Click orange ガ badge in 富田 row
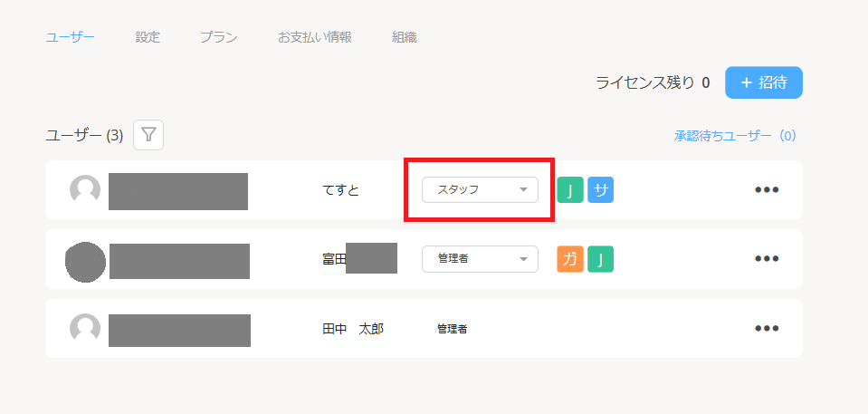868x414 pixels. pyautogui.click(x=570, y=259)
